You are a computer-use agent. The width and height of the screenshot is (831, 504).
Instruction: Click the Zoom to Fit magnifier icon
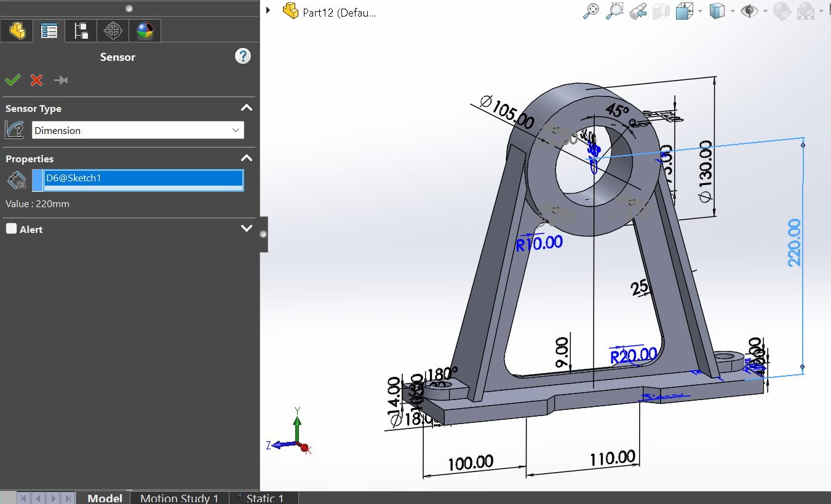pyautogui.click(x=590, y=11)
